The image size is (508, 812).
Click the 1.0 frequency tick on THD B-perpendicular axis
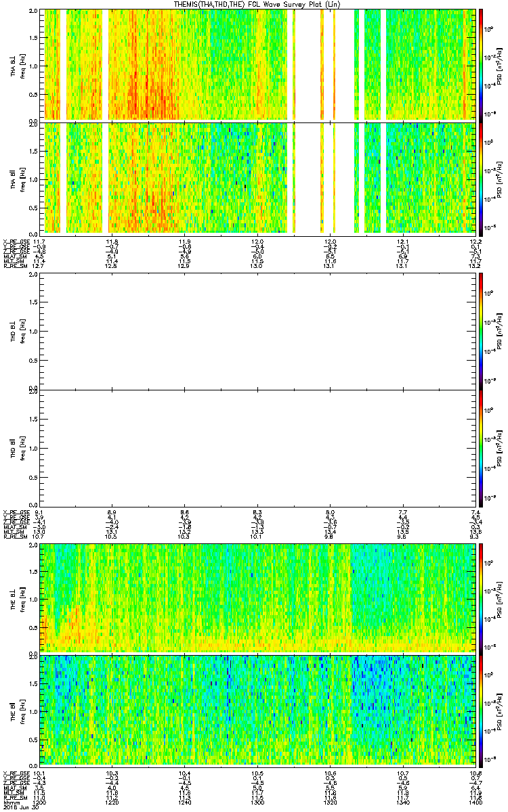[34, 331]
